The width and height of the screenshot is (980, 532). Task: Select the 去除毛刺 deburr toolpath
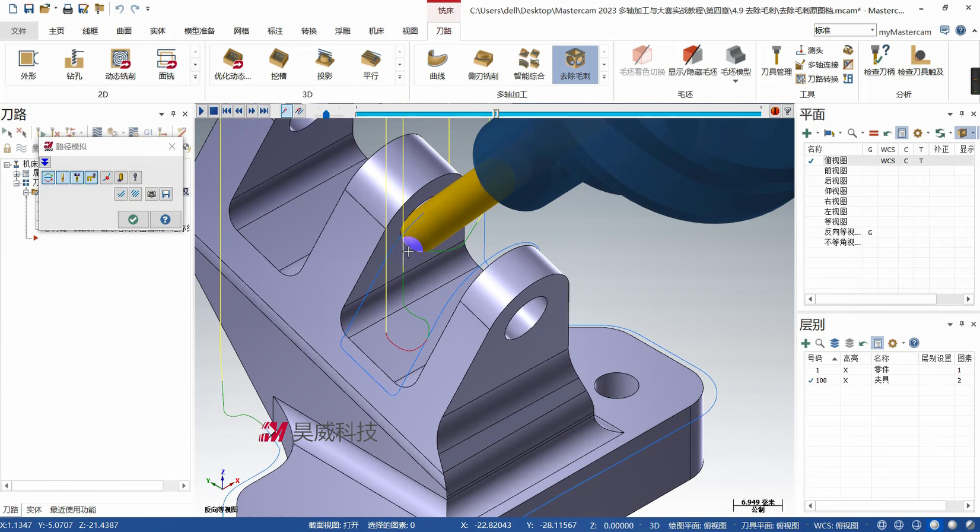(x=575, y=64)
